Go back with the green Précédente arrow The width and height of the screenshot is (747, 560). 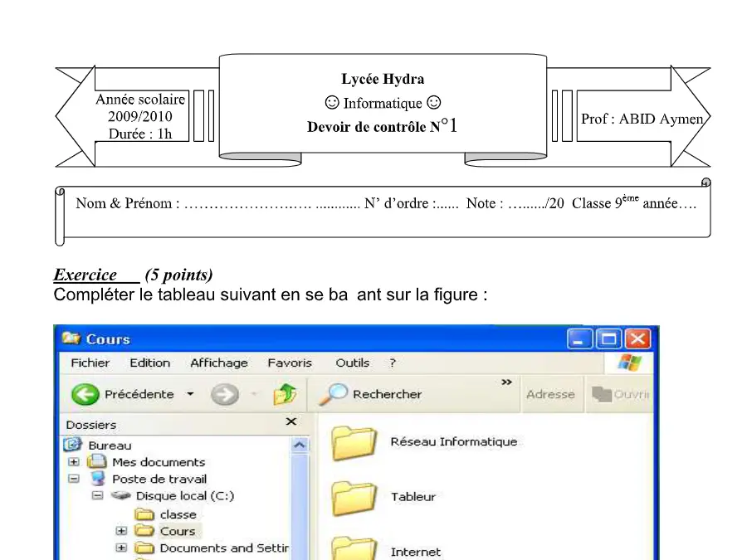(x=85, y=394)
